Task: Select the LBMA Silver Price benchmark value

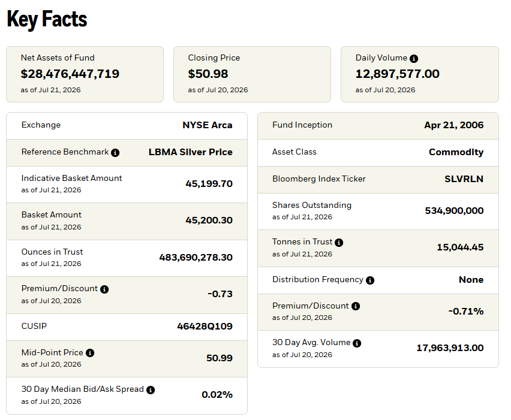Action: [x=191, y=152]
